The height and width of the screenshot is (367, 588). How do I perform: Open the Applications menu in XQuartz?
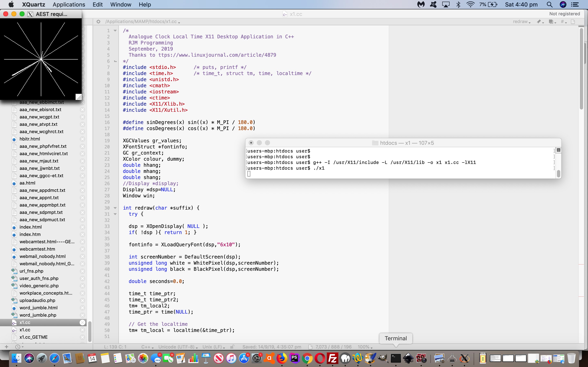coord(69,4)
